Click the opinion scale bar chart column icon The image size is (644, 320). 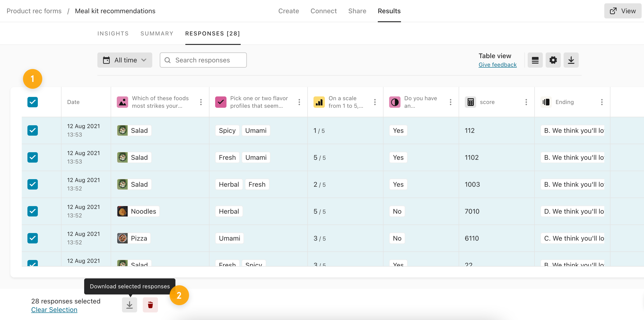319,102
